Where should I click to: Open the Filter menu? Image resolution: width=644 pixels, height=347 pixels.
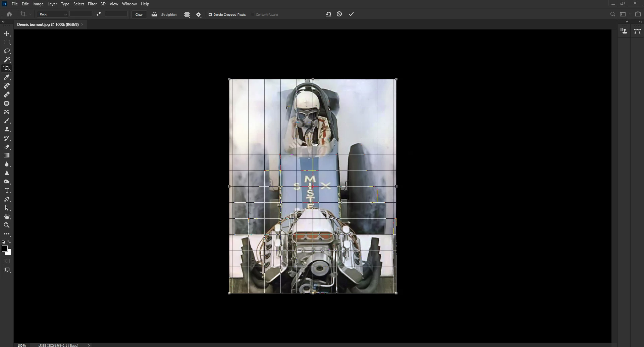pos(92,4)
